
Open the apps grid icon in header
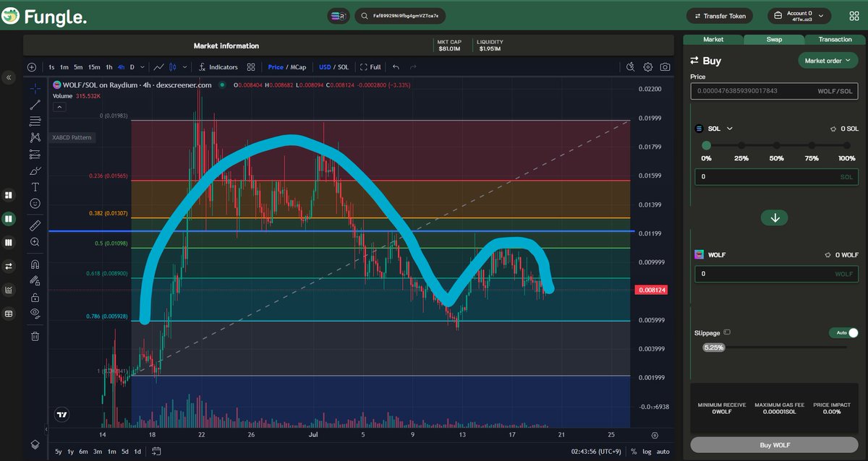point(854,16)
